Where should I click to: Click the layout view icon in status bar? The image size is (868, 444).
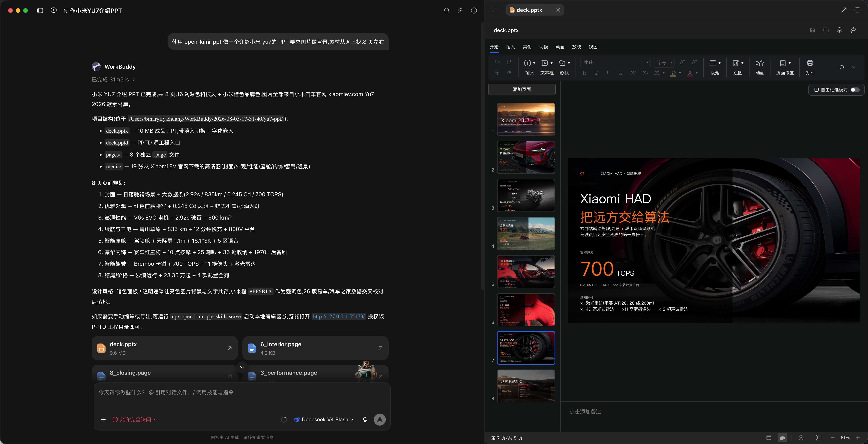coord(769,438)
